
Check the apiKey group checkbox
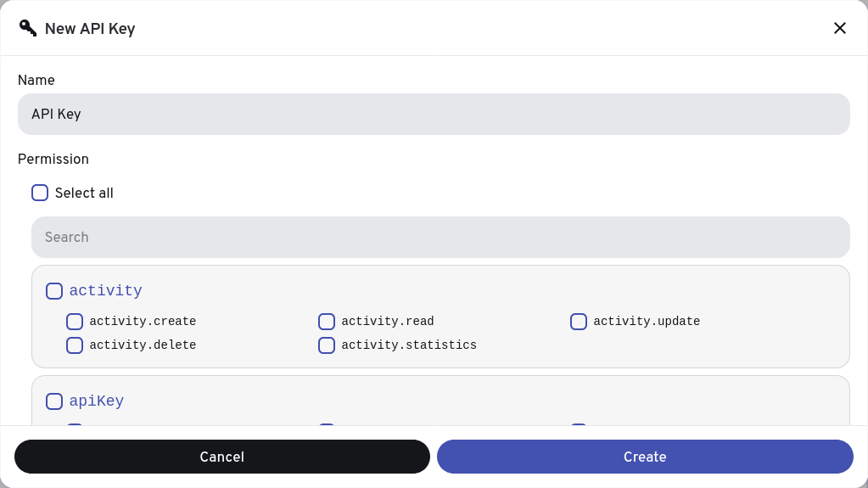coord(54,401)
